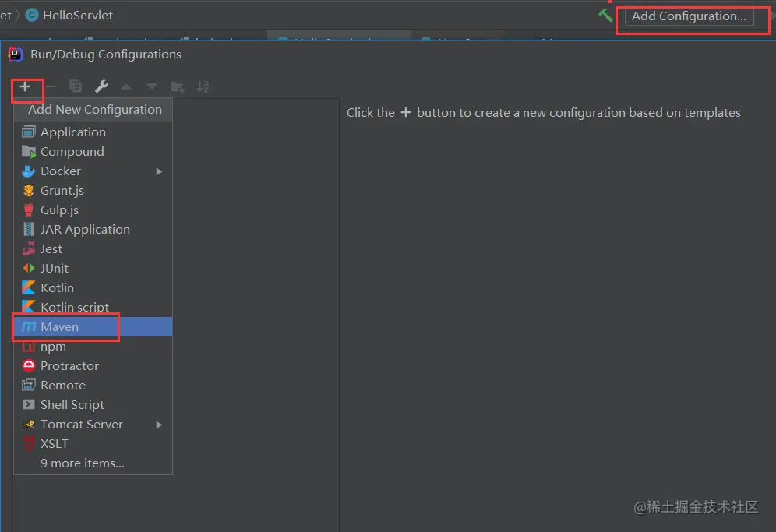Select the Protractor entry text
The width and height of the screenshot is (776, 532).
pos(70,366)
